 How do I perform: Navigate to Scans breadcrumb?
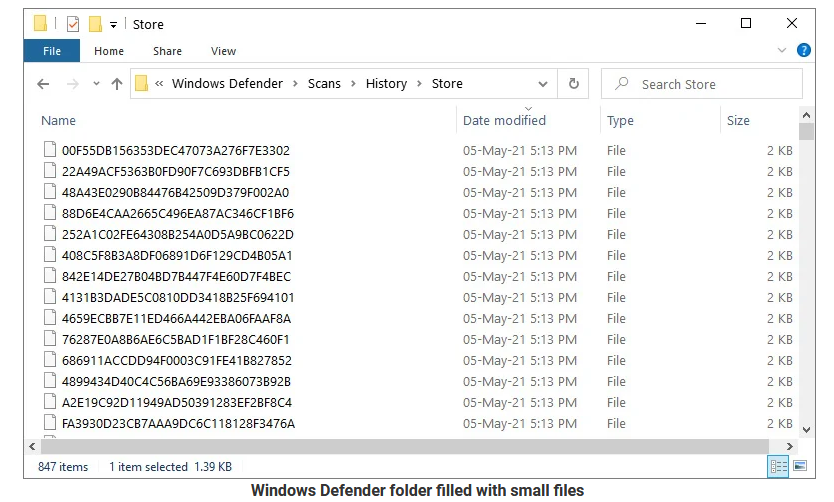point(324,83)
